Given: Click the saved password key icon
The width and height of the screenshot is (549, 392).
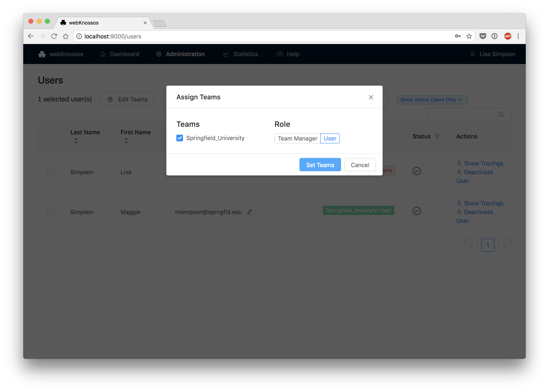Looking at the screenshot, I should click(x=458, y=36).
